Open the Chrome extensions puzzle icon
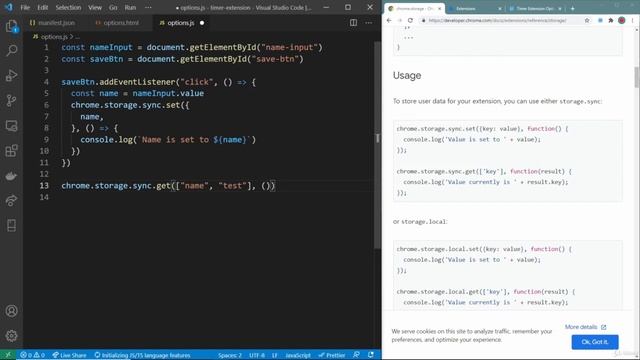The width and height of the screenshot is (640, 360). (x=611, y=20)
